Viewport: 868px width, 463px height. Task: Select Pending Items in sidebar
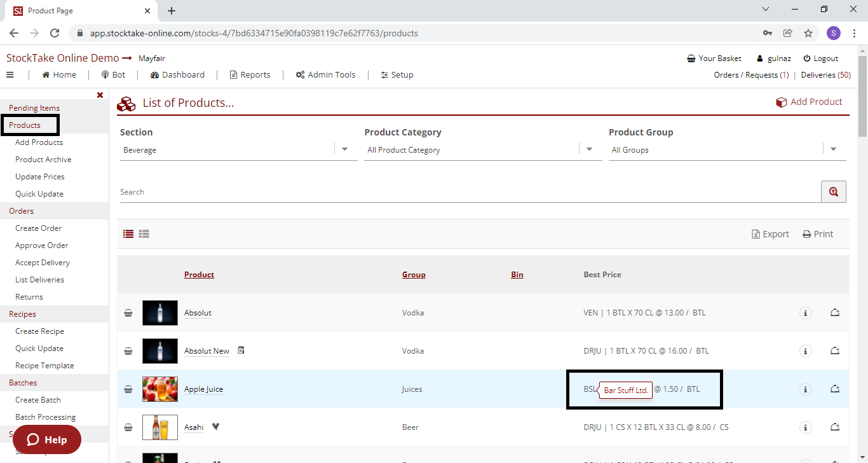point(34,108)
